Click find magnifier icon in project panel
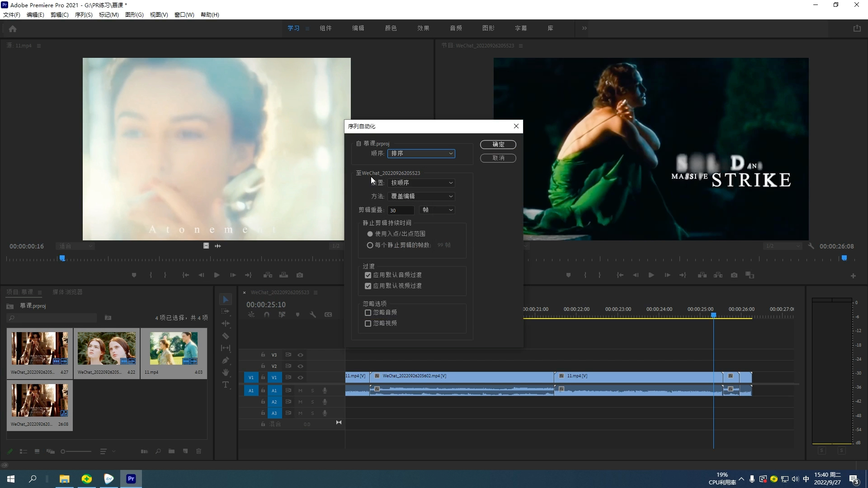Screen dimensions: 868x488 158,451
